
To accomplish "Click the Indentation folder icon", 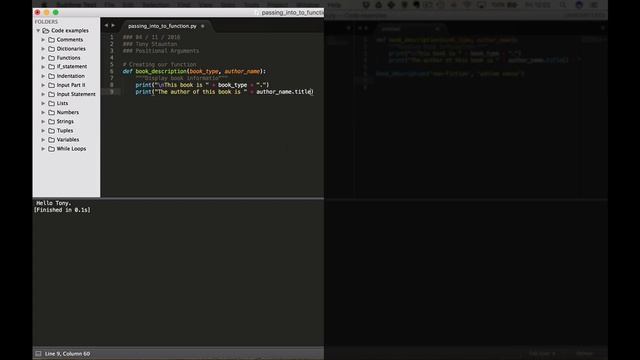I will (51, 76).
